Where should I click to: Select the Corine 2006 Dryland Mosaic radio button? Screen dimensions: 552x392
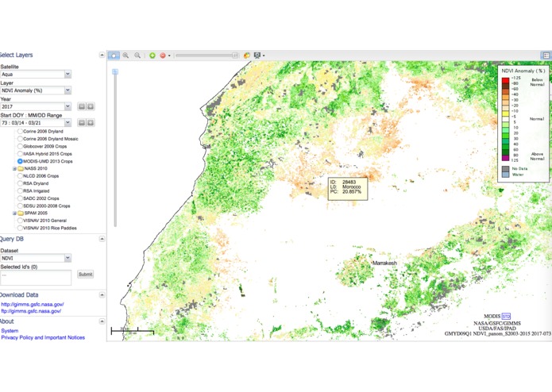pyautogui.click(x=20, y=139)
